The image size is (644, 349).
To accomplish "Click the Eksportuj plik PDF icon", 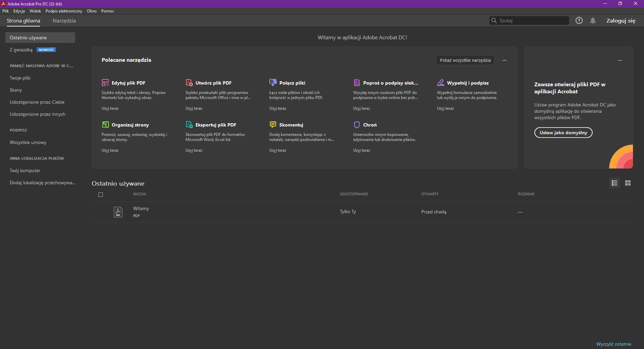I will coord(189,124).
